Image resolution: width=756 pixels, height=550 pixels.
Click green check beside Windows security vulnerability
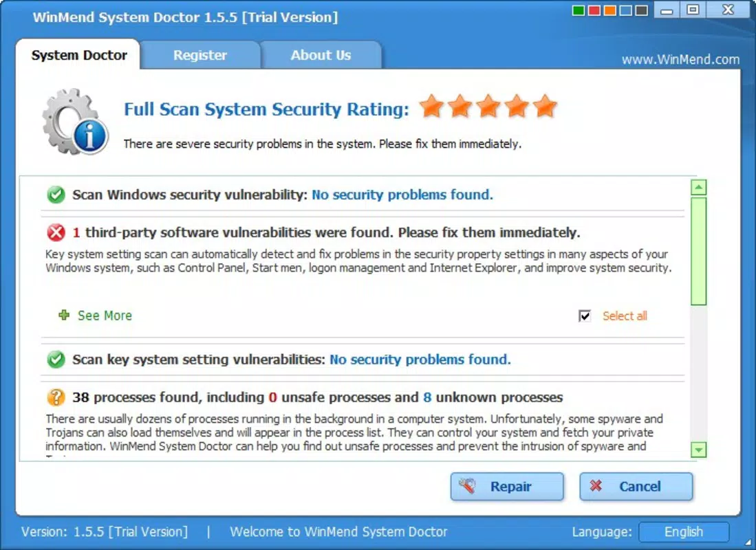56,195
